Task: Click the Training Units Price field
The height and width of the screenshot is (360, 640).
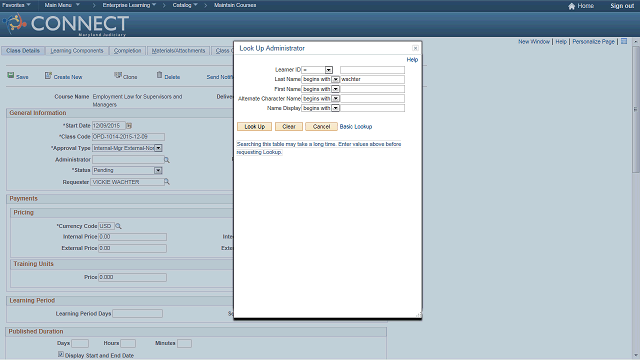Action: tap(132, 277)
